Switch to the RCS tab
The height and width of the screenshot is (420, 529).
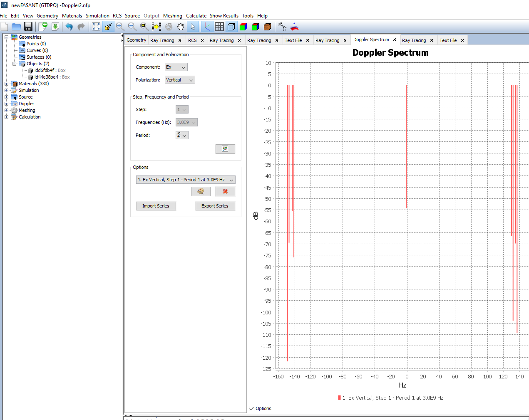(192, 40)
